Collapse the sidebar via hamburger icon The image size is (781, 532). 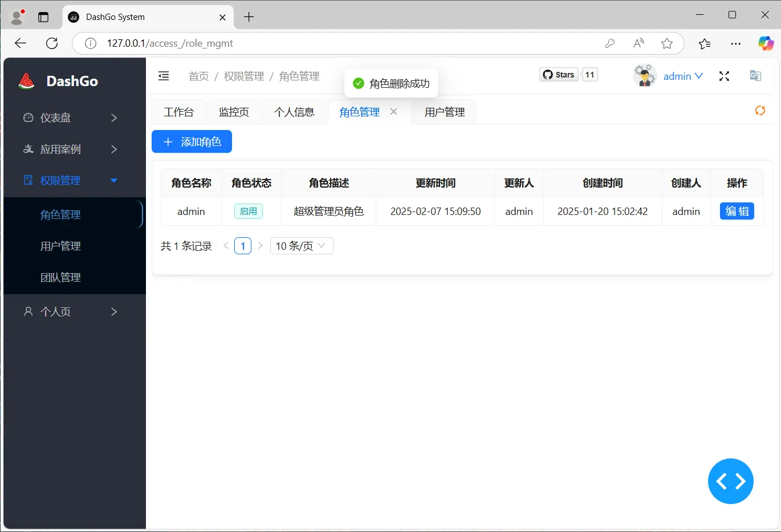[163, 75]
